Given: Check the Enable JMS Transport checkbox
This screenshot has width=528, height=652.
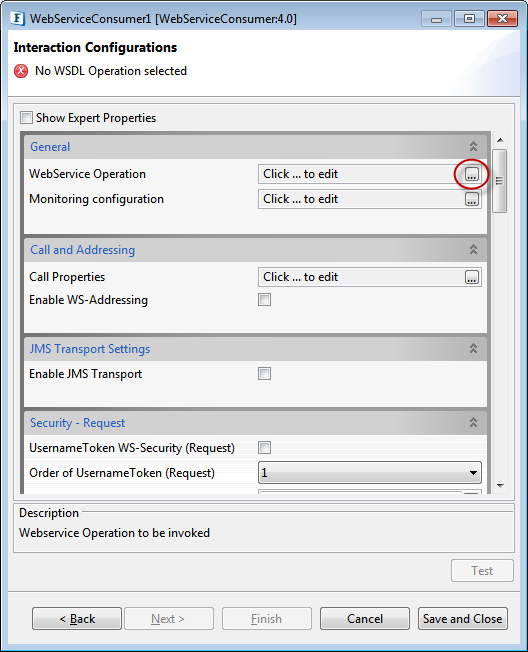Looking at the screenshot, I should 264,373.
